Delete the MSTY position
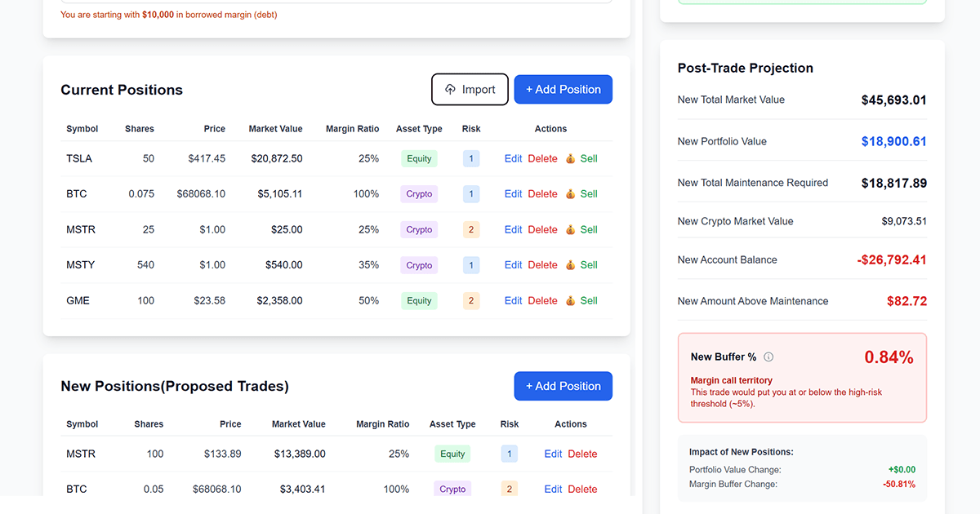Screen dimensions: 980x514 point(542,265)
